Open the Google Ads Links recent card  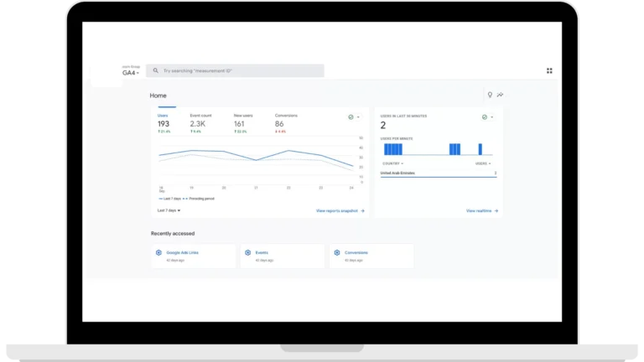pos(194,256)
